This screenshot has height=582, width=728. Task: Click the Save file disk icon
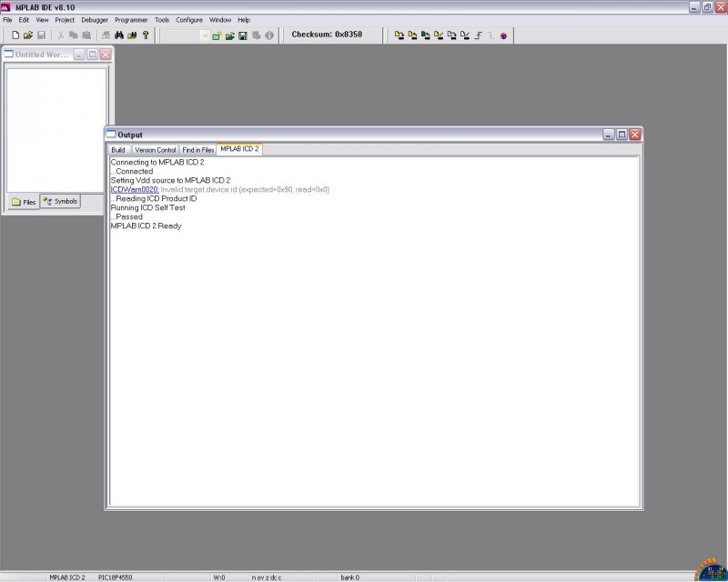(41, 35)
